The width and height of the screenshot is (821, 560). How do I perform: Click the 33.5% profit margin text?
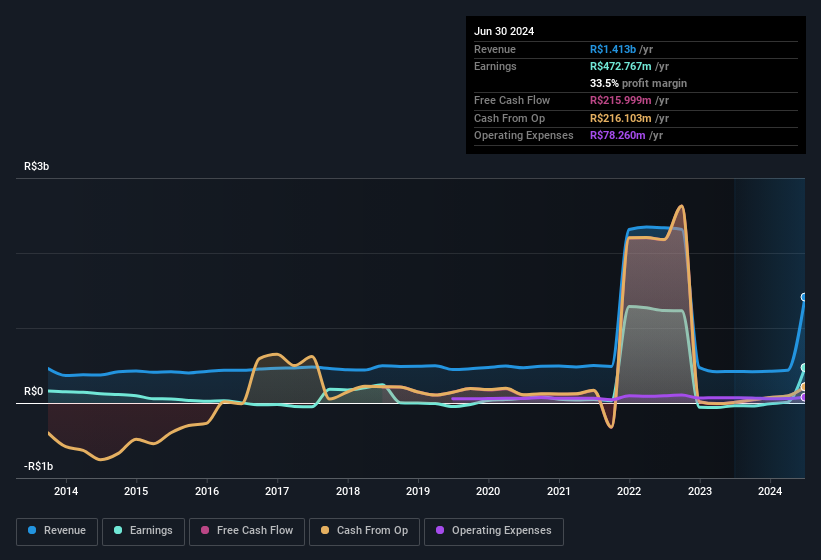(x=638, y=83)
